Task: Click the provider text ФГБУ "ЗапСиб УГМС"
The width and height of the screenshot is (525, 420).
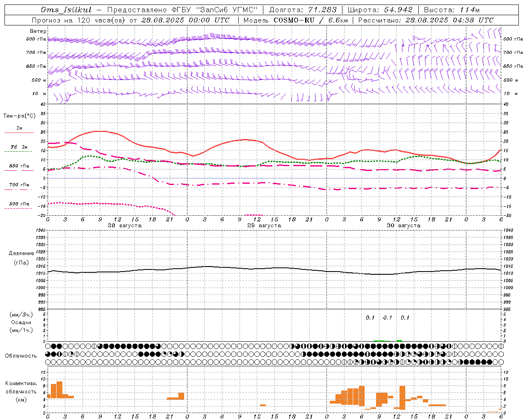Action: coord(215,10)
